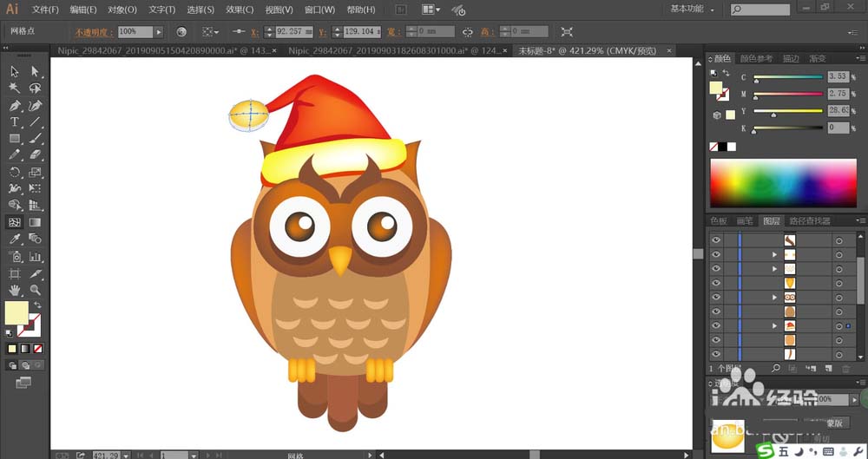
Task: Select the Lasso tool
Action: (x=35, y=88)
